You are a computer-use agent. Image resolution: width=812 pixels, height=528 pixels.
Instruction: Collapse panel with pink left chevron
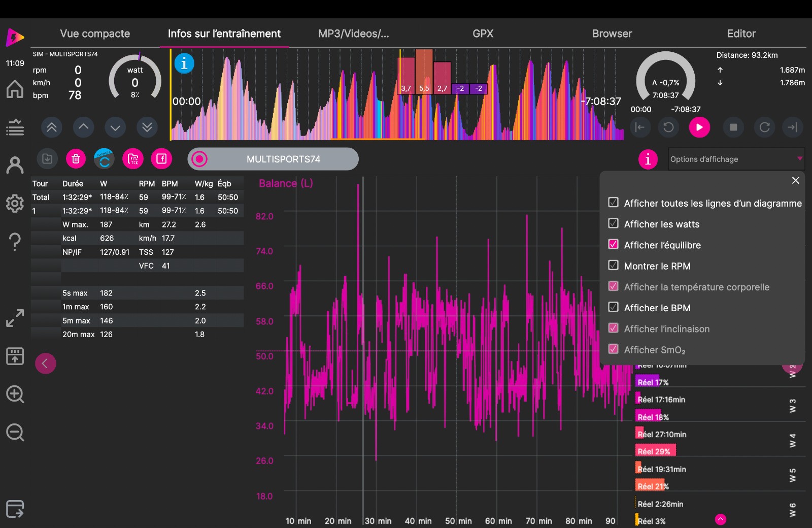click(x=45, y=364)
